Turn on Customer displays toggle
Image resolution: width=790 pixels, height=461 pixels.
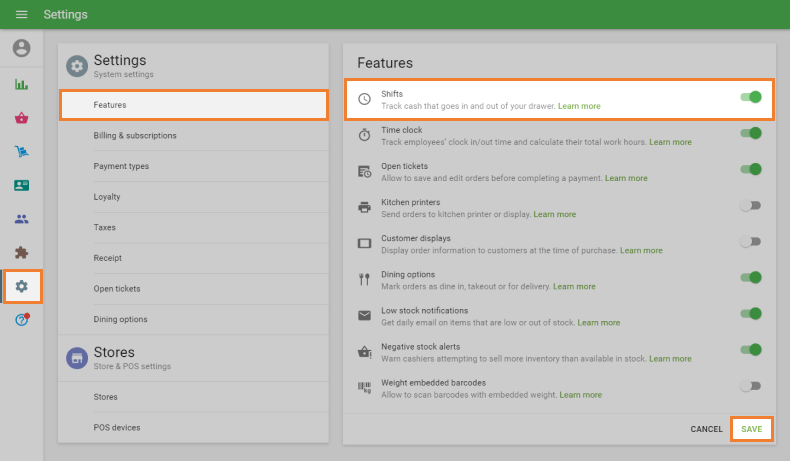(750, 242)
